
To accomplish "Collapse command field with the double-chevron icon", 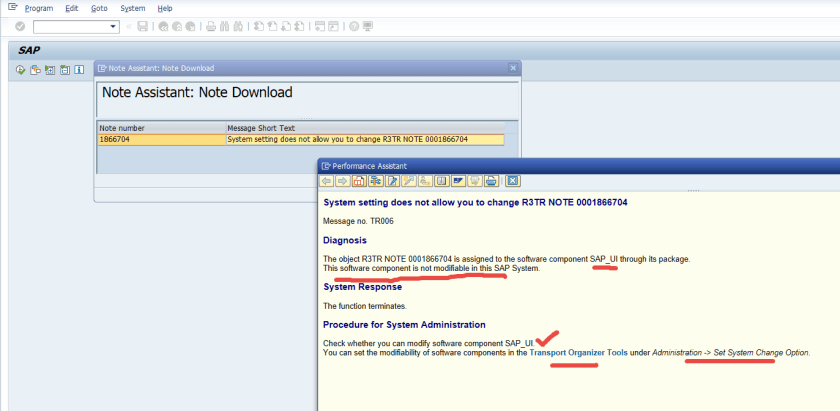I will (129, 27).
